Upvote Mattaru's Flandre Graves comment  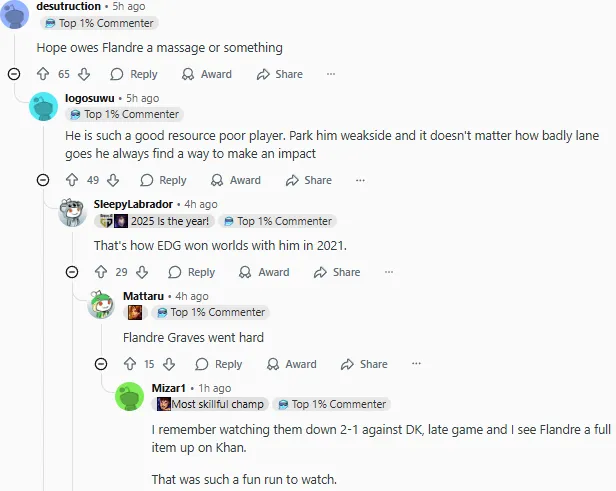130,364
